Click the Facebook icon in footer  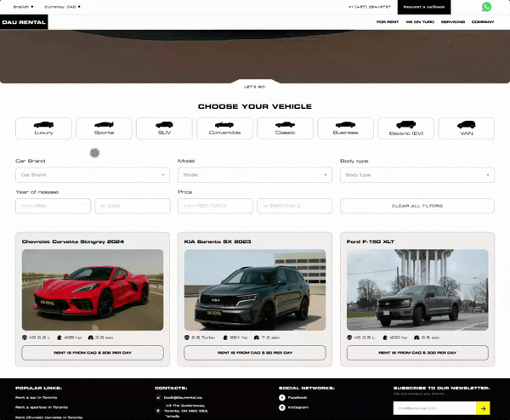click(x=282, y=398)
